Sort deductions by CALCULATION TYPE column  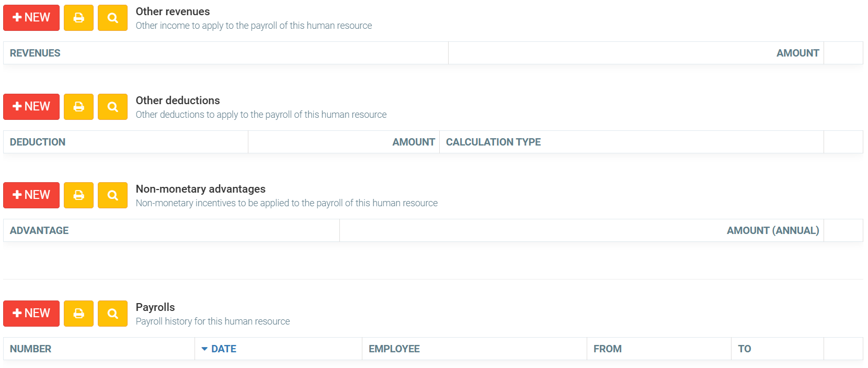pos(493,142)
